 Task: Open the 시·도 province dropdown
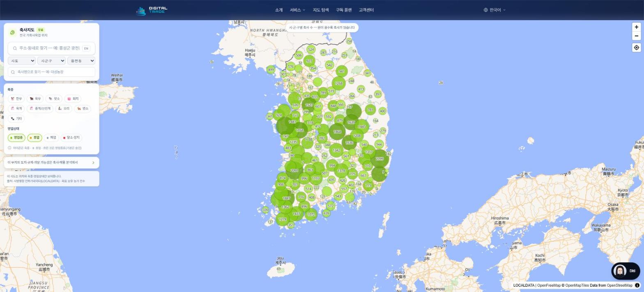[22, 61]
